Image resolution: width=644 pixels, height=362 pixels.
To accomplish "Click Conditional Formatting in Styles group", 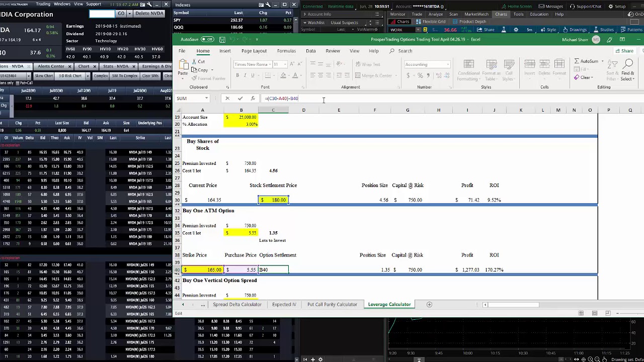I will coord(468,70).
